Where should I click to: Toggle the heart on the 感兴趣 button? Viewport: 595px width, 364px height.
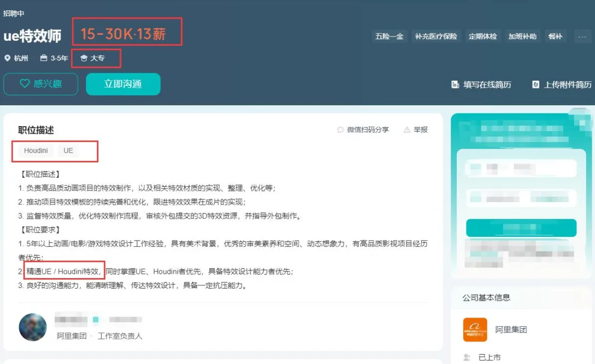click(24, 84)
